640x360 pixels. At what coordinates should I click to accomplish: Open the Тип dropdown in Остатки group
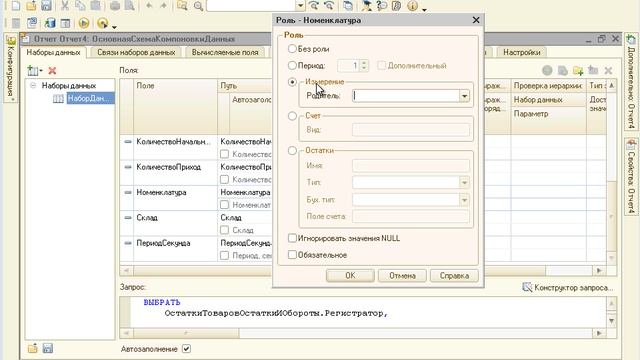pos(464,182)
